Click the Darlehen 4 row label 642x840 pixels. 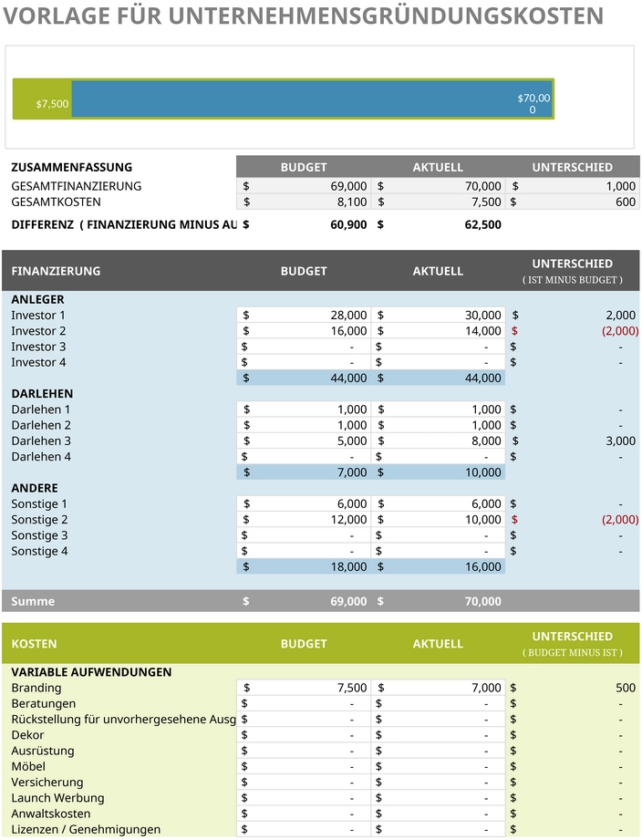tap(41, 457)
